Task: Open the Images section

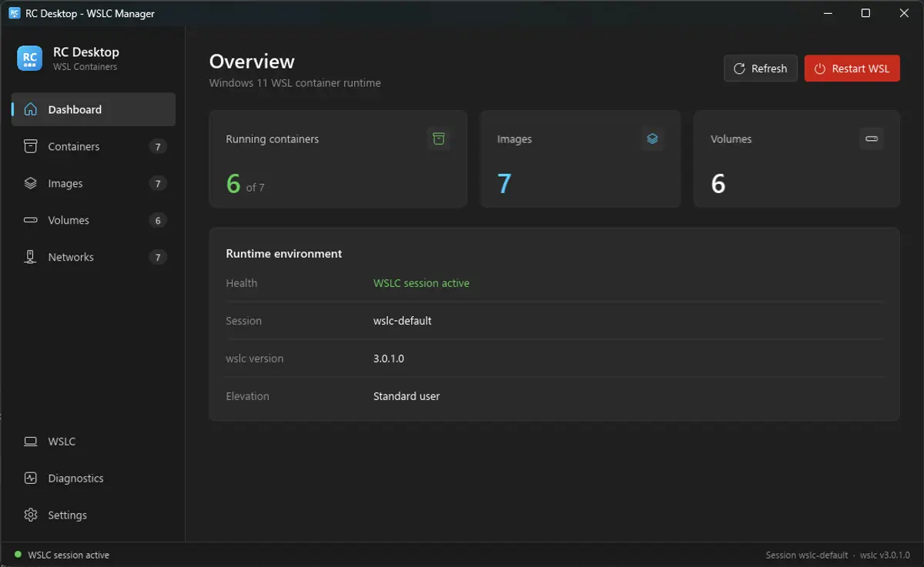Action: click(x=93, y=183)
